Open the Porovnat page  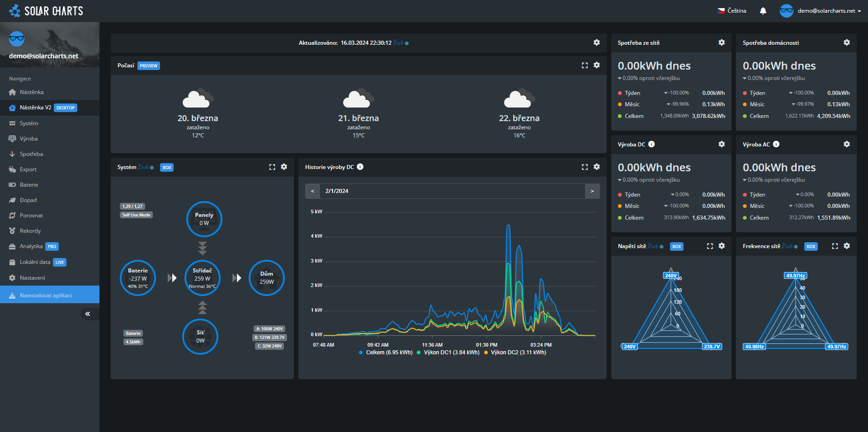click(50, 216)
